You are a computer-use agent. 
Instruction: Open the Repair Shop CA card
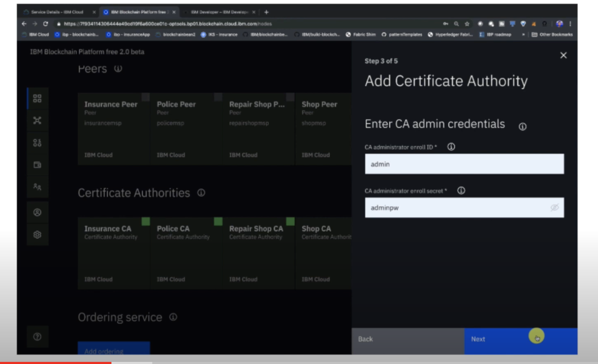click(x=258, y=253)
